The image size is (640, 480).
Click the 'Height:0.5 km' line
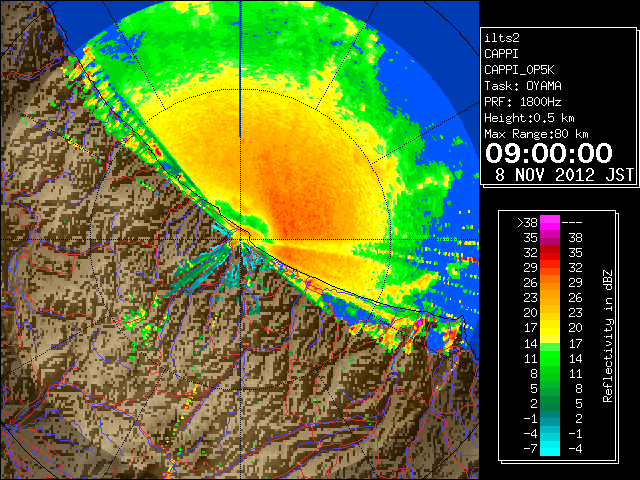(529, 118)
